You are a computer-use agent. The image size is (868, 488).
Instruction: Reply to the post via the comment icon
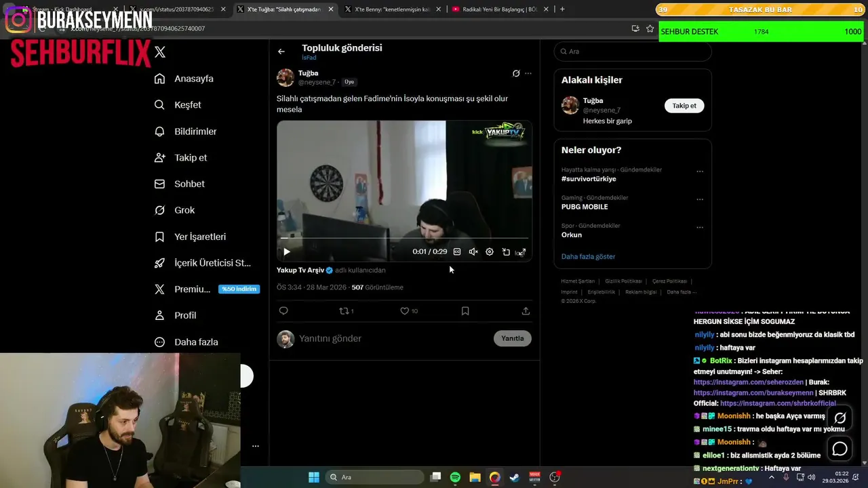tap(283, 311)
